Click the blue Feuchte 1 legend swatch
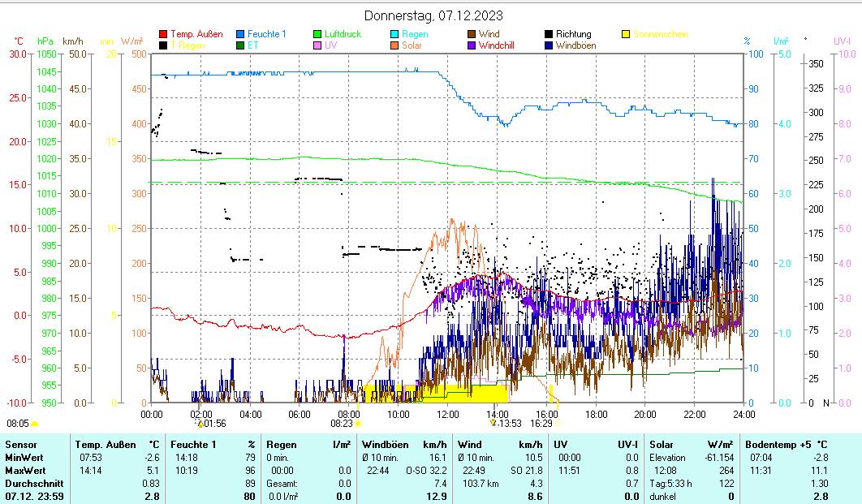The width and height of the screenshot is (862, 504). (x=240, y=35)
